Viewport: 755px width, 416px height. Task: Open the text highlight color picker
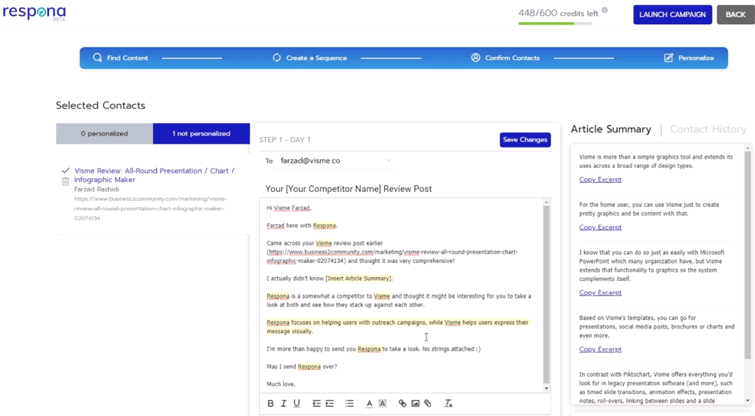(382, 403)
